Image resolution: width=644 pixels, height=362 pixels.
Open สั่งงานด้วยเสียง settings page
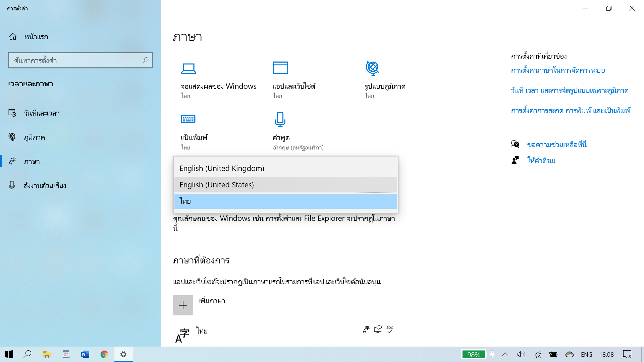click(x=80, y=186)
